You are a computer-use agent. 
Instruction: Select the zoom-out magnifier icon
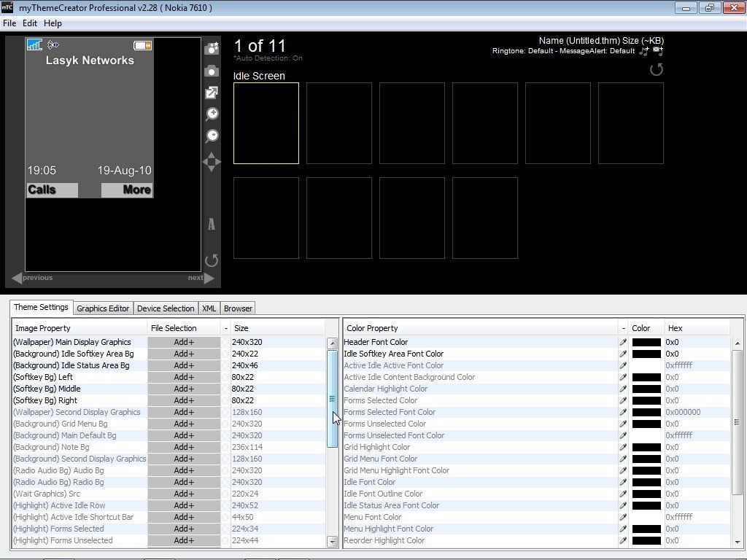click(x=212, y=136)
